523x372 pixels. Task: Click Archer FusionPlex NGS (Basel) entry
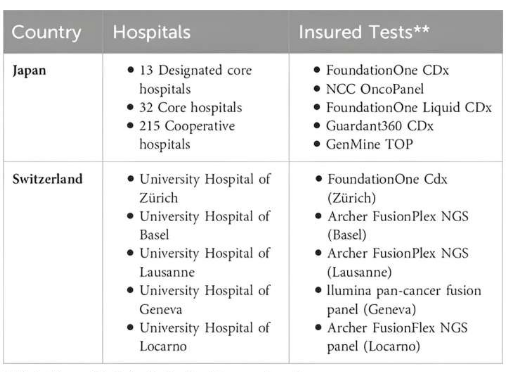coord(398,226)
